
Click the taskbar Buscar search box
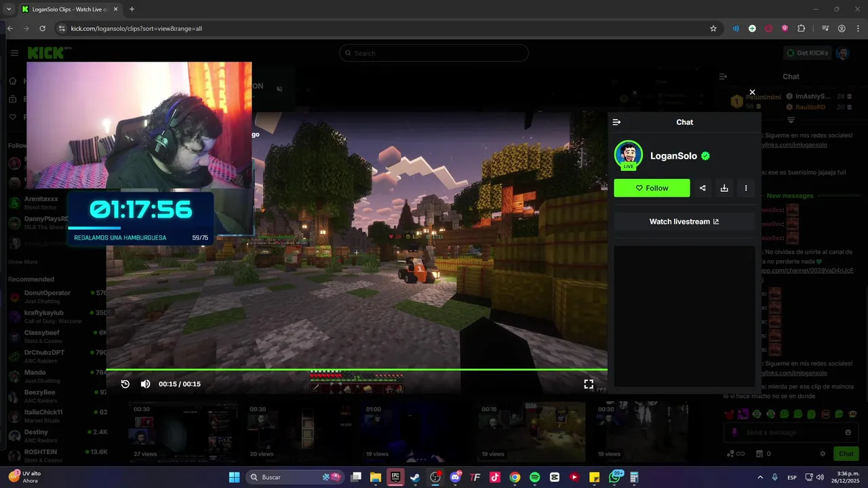(296, 477)
